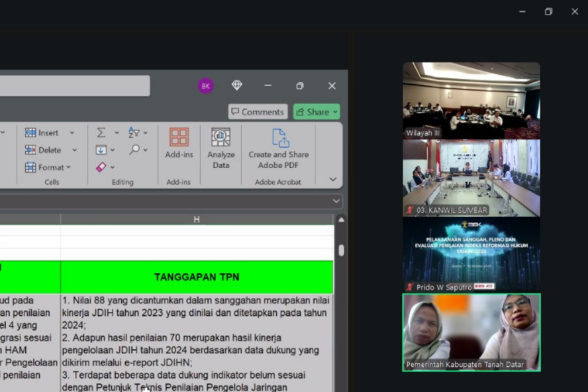Click the AutoSum sigma icon
Viewport: 588px width, 392px height.
101,132
